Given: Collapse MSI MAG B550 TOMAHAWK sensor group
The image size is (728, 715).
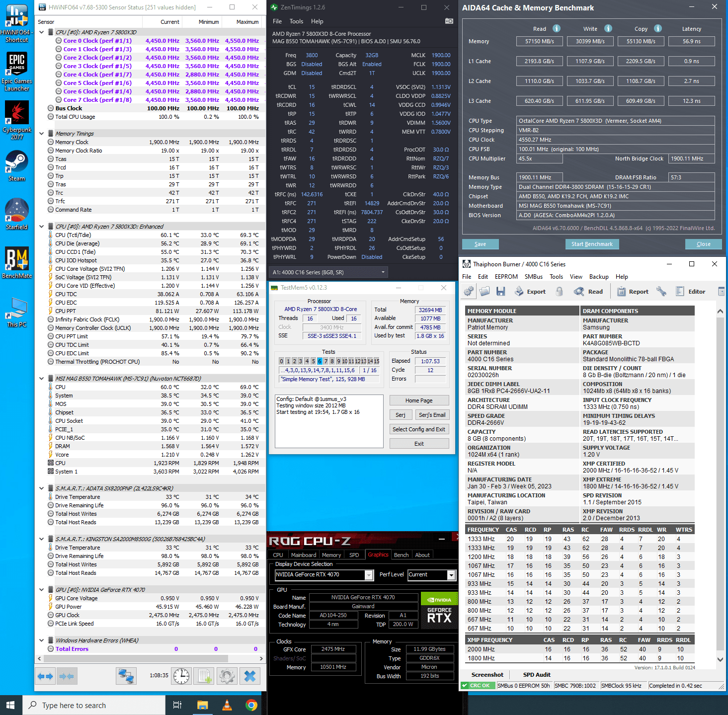Looking at the screenshot, I should [x=42, y=379].
